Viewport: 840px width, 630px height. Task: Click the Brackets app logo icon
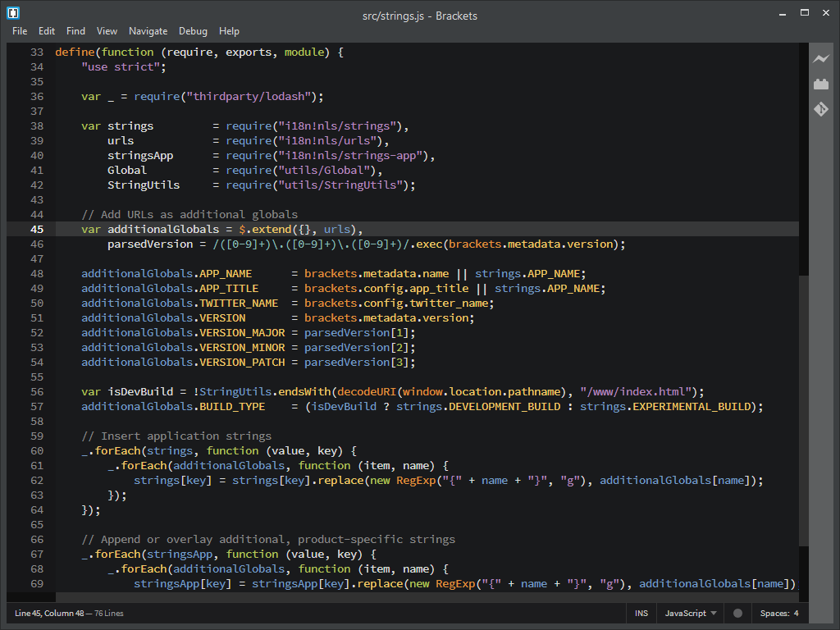tap(13, 13)
